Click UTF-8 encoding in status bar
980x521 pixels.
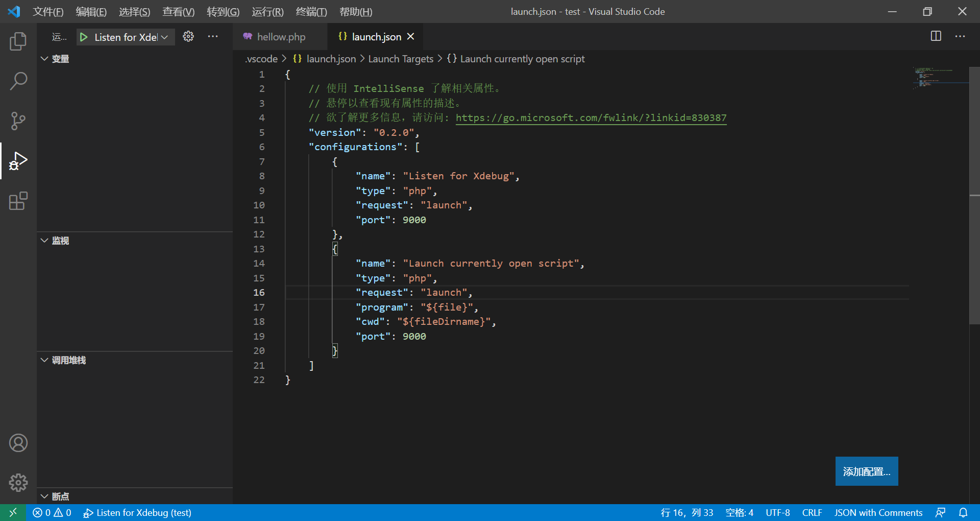[777, 512]
